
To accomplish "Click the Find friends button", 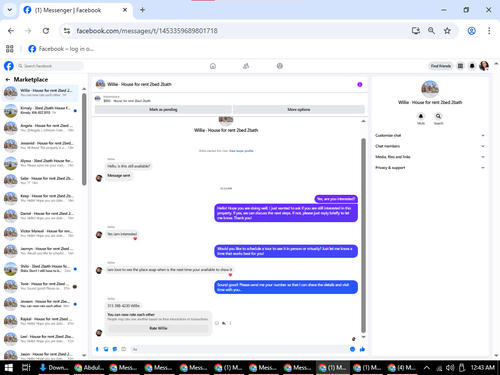I will pyautogui.click(x=440, y=66).
